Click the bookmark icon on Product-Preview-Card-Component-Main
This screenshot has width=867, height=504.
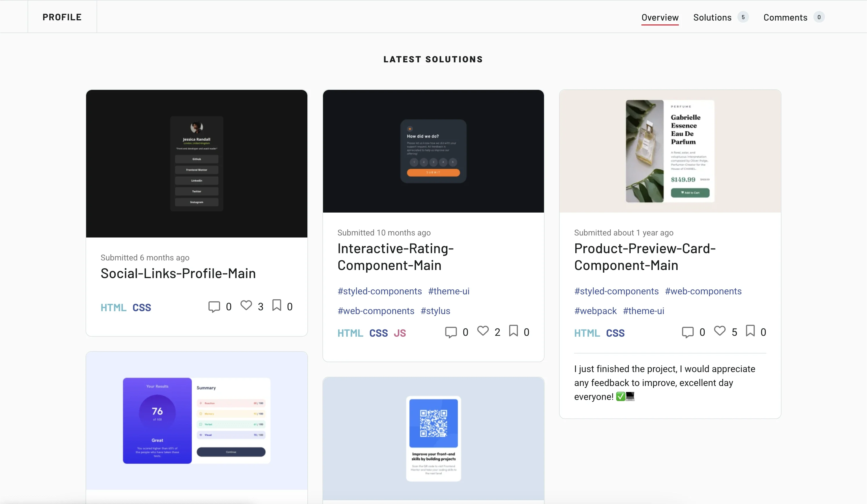click(750, 331)
